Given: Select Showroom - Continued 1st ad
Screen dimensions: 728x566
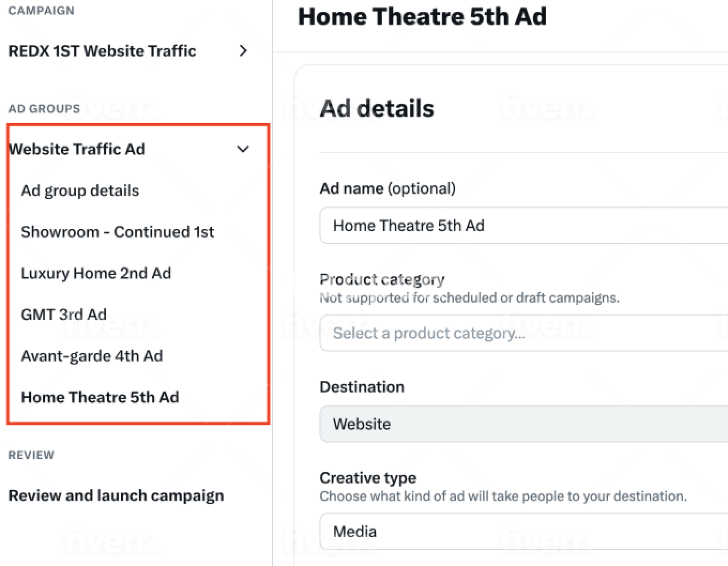Looking at the screenshot, I should [117, 232].
